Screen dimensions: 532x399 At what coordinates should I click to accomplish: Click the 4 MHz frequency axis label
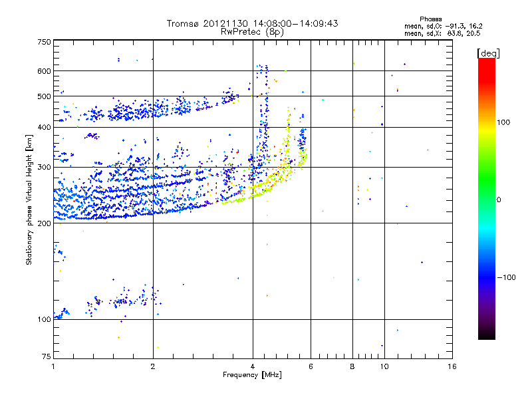253,366
